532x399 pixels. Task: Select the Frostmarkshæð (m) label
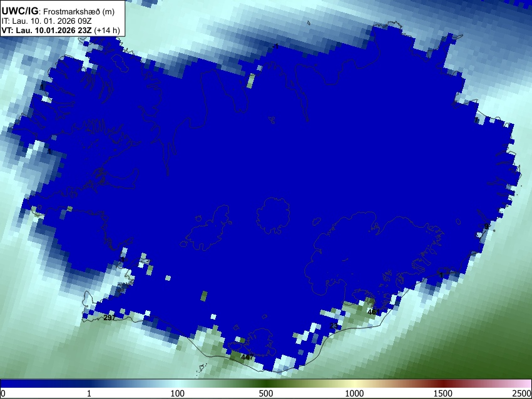[79, 11]
